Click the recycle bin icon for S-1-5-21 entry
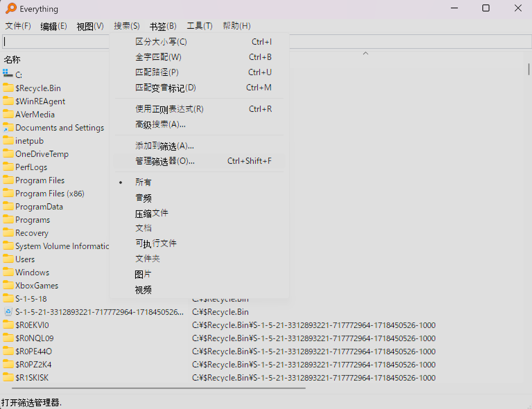 point(8,312)
